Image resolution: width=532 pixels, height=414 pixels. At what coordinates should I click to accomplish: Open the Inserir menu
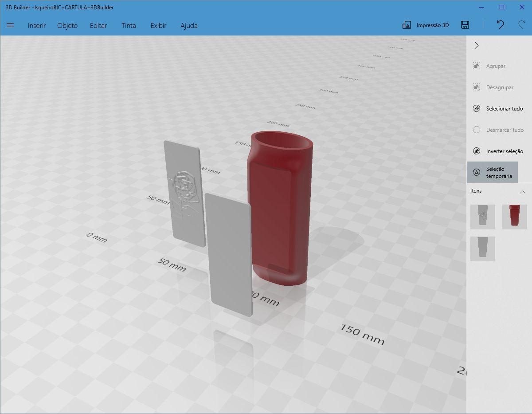click(x=37, y=25)
